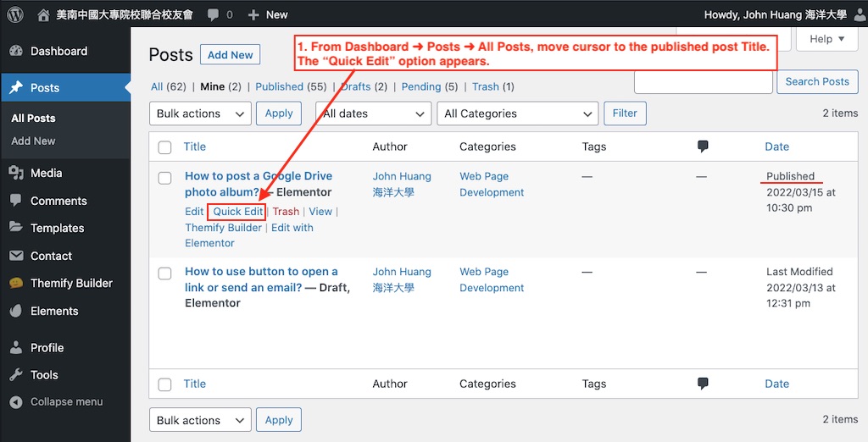
Task: Move the photo album post to Trash
Action: click(x=286, y=212)
